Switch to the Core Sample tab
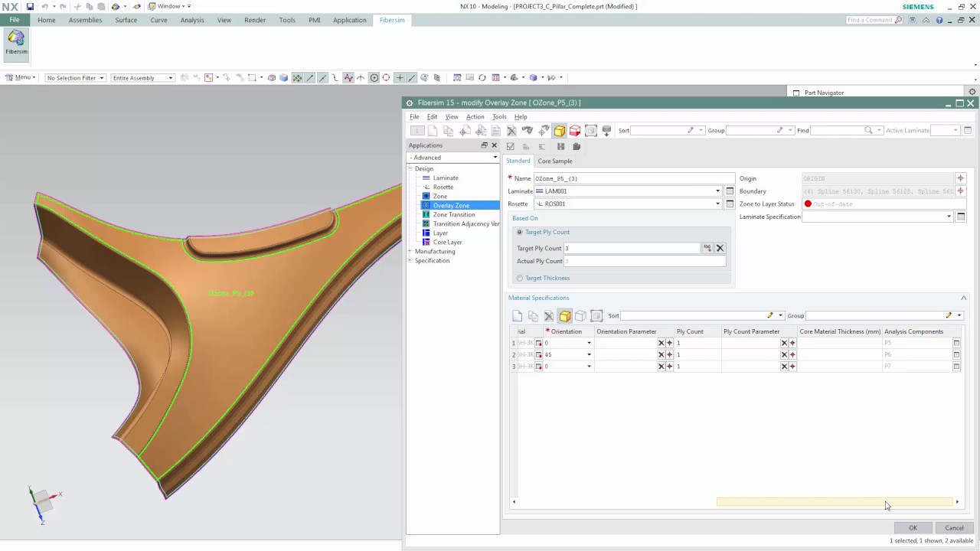 (x=555, y=161)
